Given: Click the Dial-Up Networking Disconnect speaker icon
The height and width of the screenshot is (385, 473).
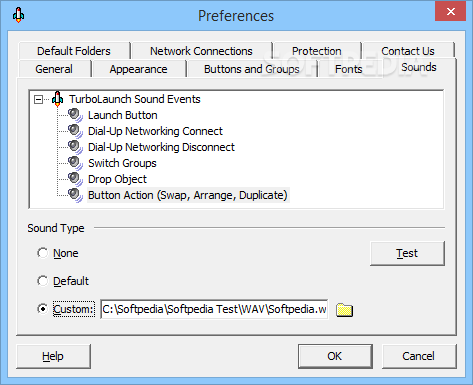Looking at the screenshot, I should pyautogui.click(x=75, y=147).
